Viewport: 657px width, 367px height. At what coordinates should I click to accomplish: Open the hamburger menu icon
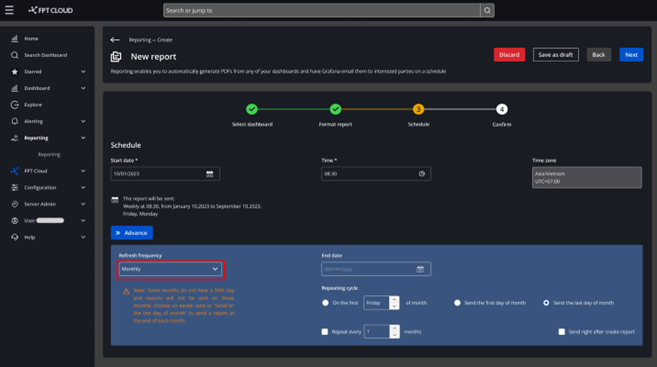point(9,10)
